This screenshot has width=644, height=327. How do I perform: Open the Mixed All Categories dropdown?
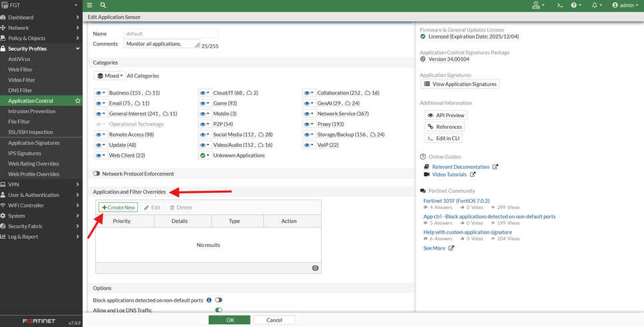tap(109, 76)
